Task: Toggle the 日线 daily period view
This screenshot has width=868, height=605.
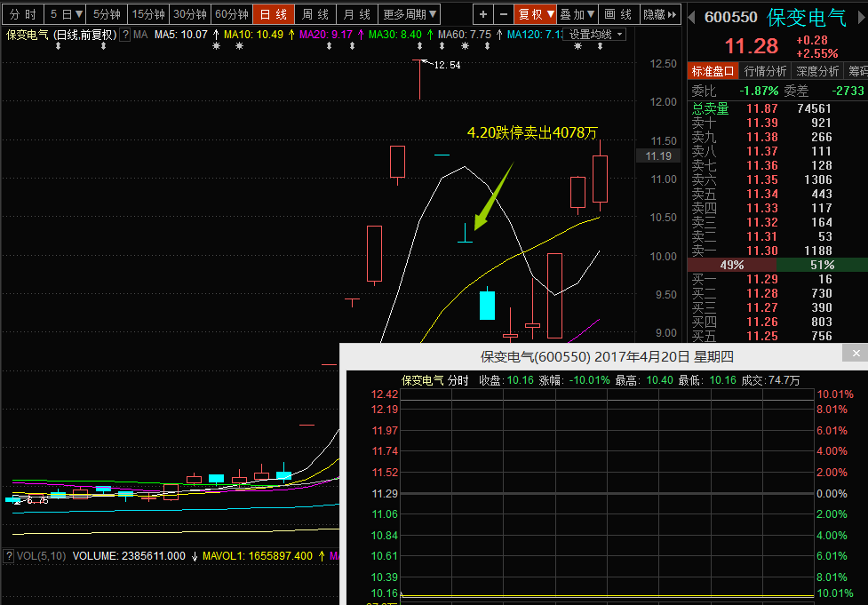Action: (x=272, y=14)
